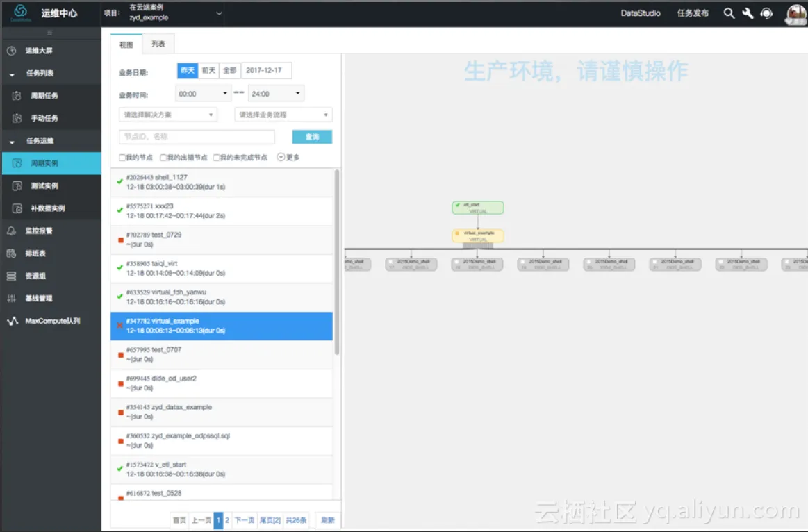Click the 2017-12-17 date field
The height and width of the screenshot is (532, 808).
tap(266, 71)
